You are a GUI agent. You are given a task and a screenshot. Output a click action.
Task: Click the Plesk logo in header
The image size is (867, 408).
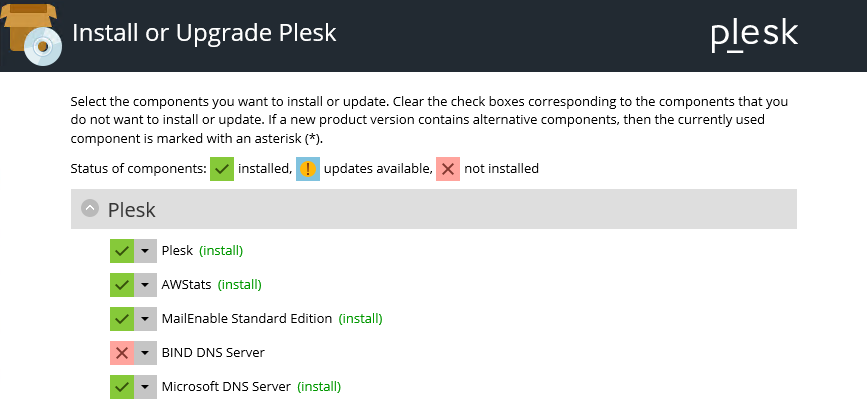point(754,34)
